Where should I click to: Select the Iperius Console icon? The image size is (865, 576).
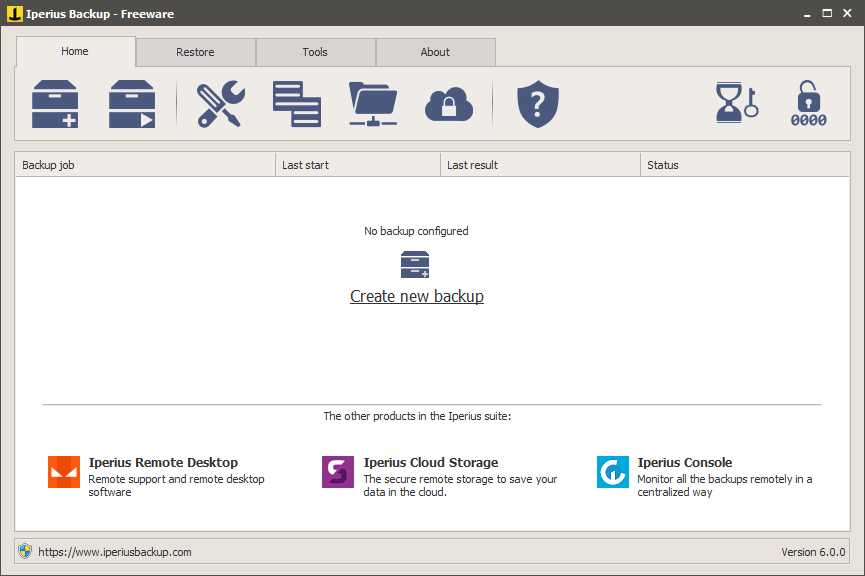(613, 471)
